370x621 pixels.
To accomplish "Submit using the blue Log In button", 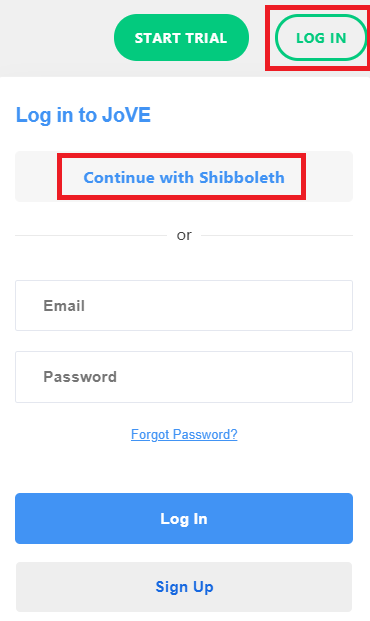I will [x=184, y=518].
